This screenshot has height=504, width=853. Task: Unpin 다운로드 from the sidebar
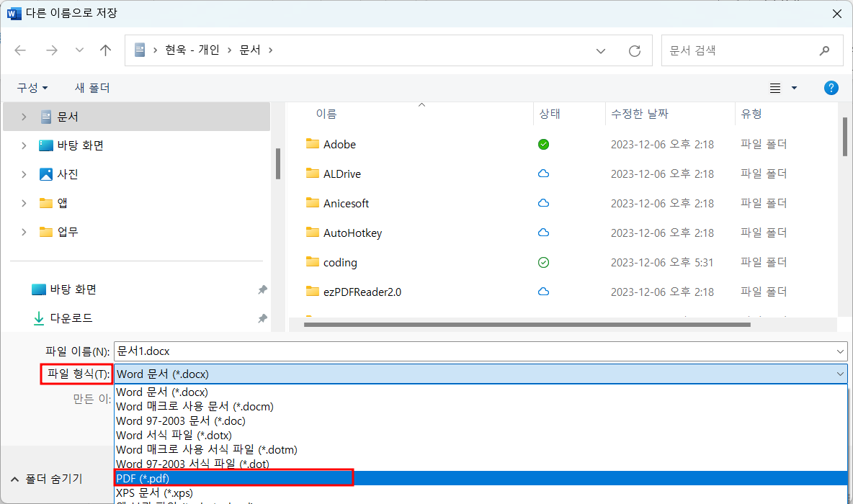(262, 318)
